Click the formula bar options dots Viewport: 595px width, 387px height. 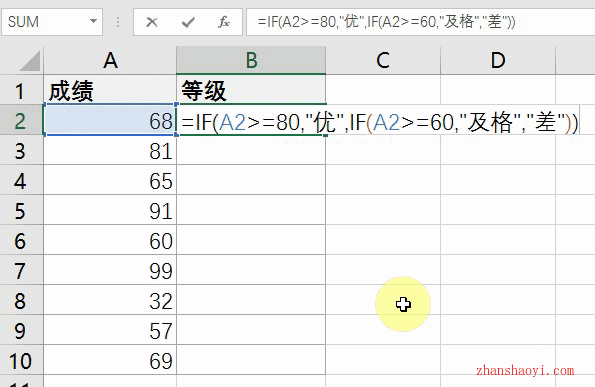tap(118, 22)
